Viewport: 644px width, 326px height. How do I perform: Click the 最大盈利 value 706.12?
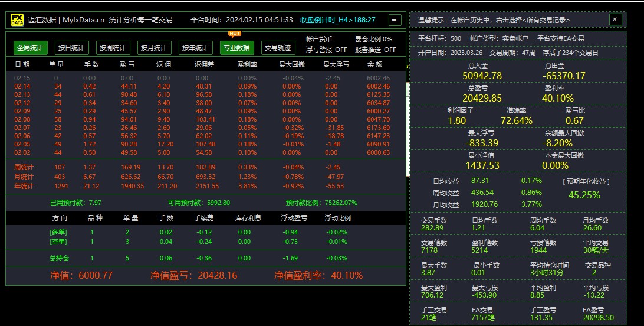coord(432,295)
